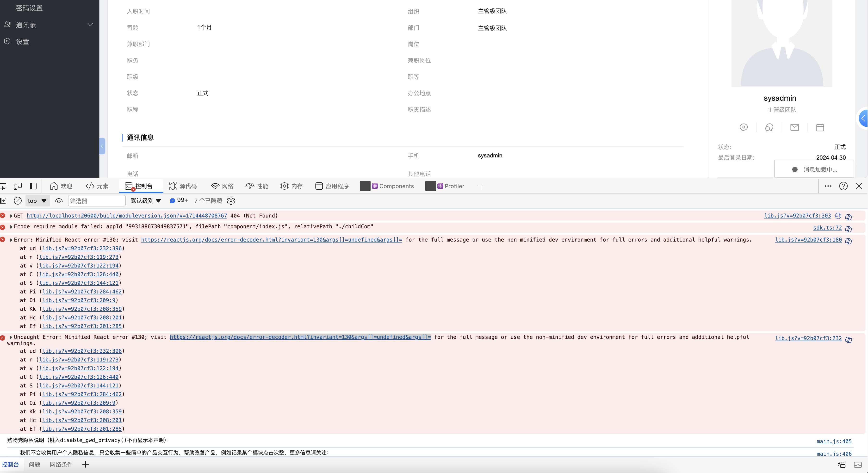The width and height of the screenshot is (868, 473).
Task: Click the message loading (消息加载中) popup
Action: [x=814, y=169]
